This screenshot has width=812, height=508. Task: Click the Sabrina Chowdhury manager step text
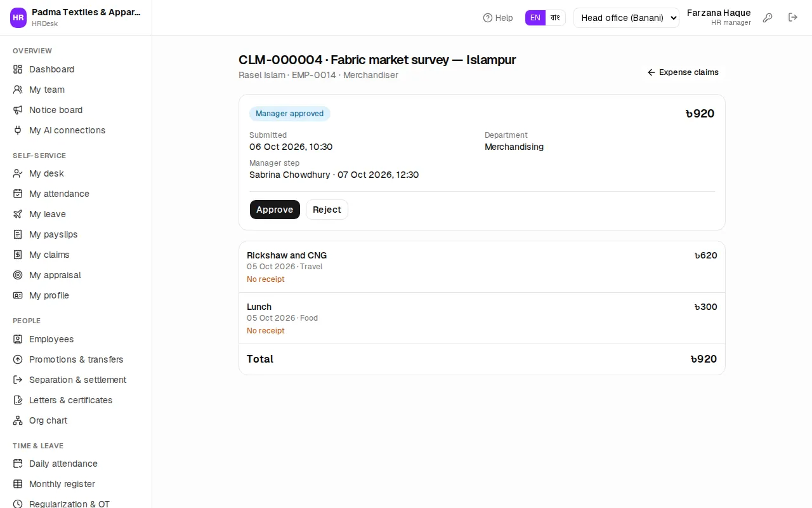[334, 175]
